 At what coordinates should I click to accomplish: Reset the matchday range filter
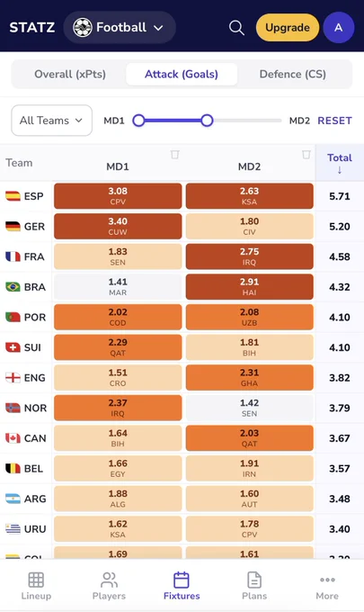[x=334, y=121]
